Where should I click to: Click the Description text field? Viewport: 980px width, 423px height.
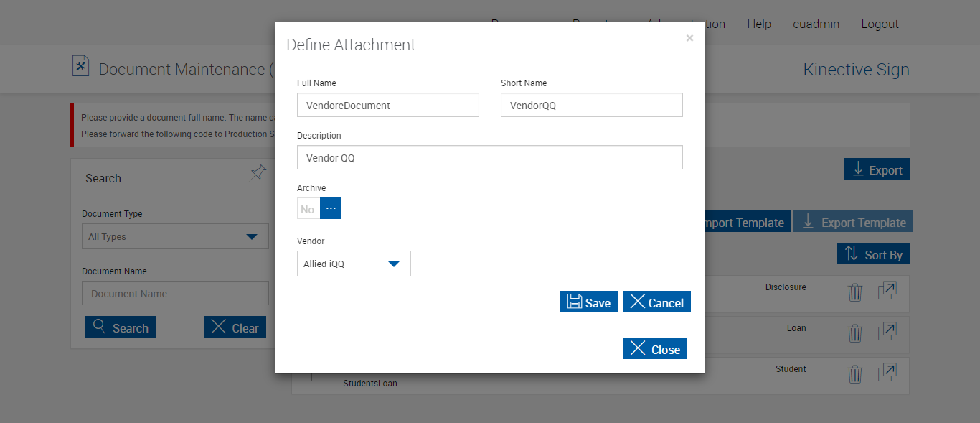tap(489, 157)
